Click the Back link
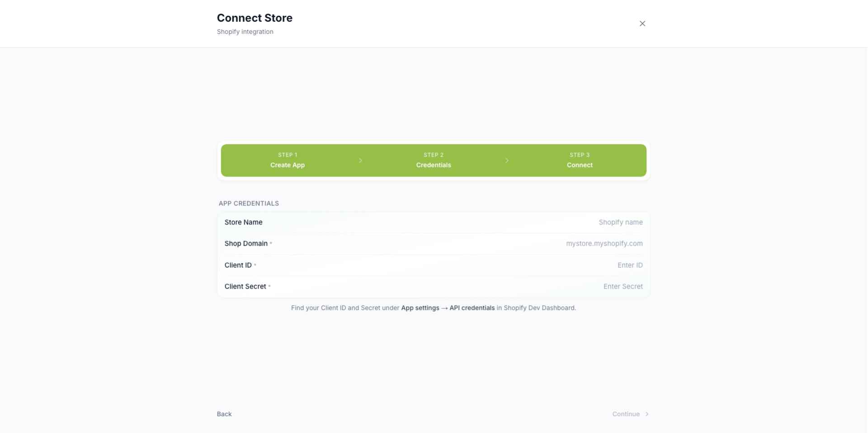This screenshot has width=868, height=433. (x=224, y=414)
